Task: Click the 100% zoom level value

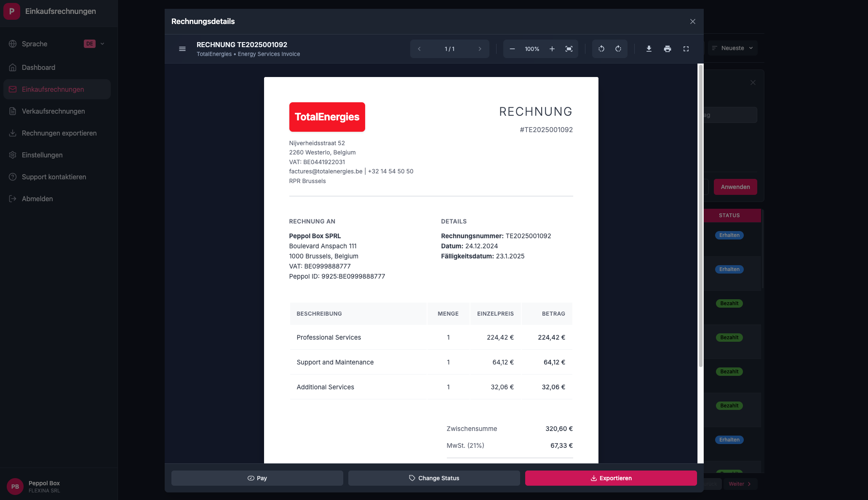Action: [532, 49]
